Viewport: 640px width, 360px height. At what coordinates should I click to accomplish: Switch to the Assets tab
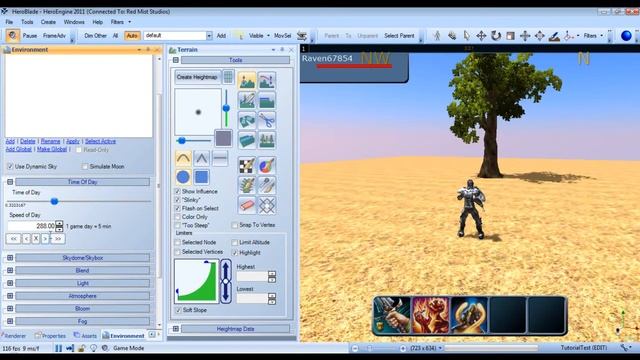(85, 336)
